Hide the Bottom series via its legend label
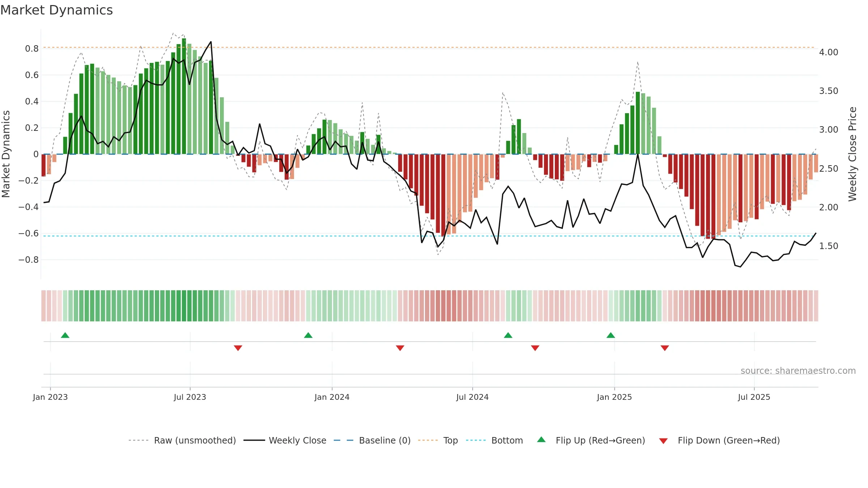Screen dimensions: 868x488 pos(507,441)
